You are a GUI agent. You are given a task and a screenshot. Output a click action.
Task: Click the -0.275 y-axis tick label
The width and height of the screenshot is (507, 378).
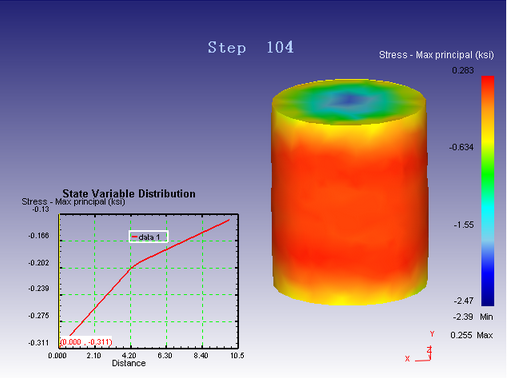click(39, 316)
